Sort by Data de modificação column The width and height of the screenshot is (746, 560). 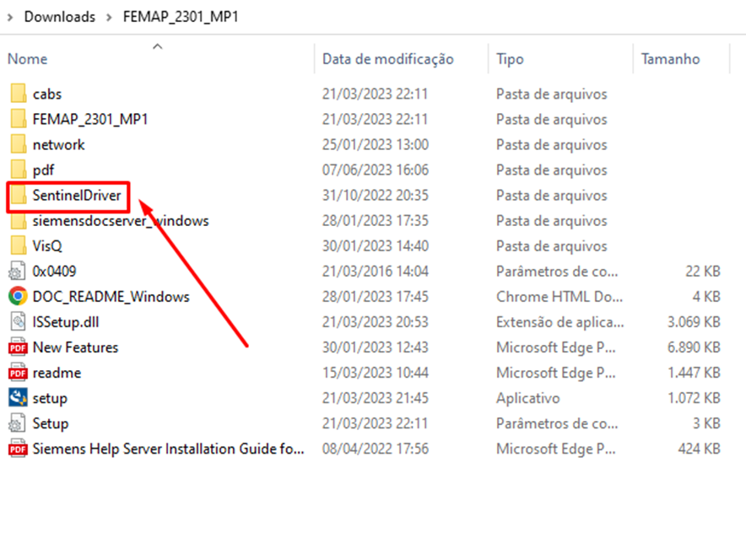(387, 59)
